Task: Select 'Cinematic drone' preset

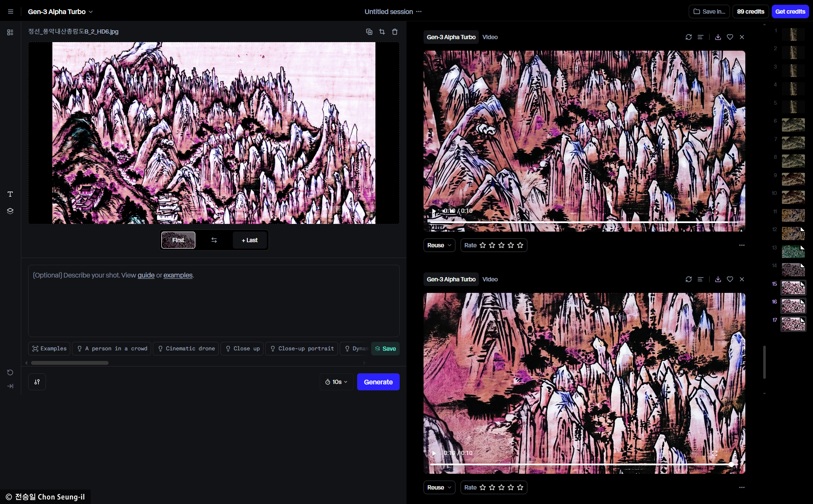Action: [x=186, y=349]
